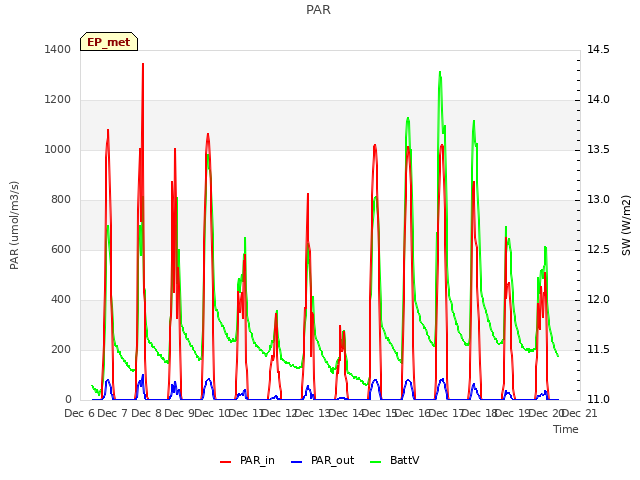Click the 200 left axis tick label

pyautogui.click(x=61, y=349)
